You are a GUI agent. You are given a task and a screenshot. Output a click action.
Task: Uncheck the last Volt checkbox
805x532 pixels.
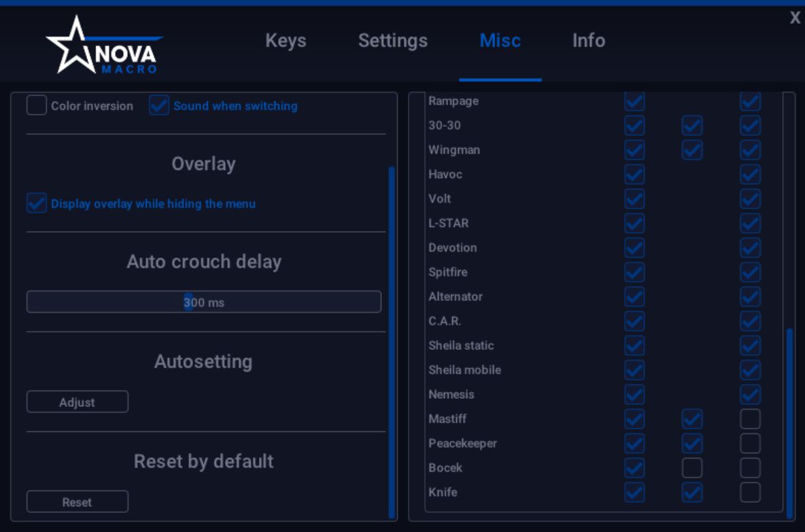pos(750,198)
